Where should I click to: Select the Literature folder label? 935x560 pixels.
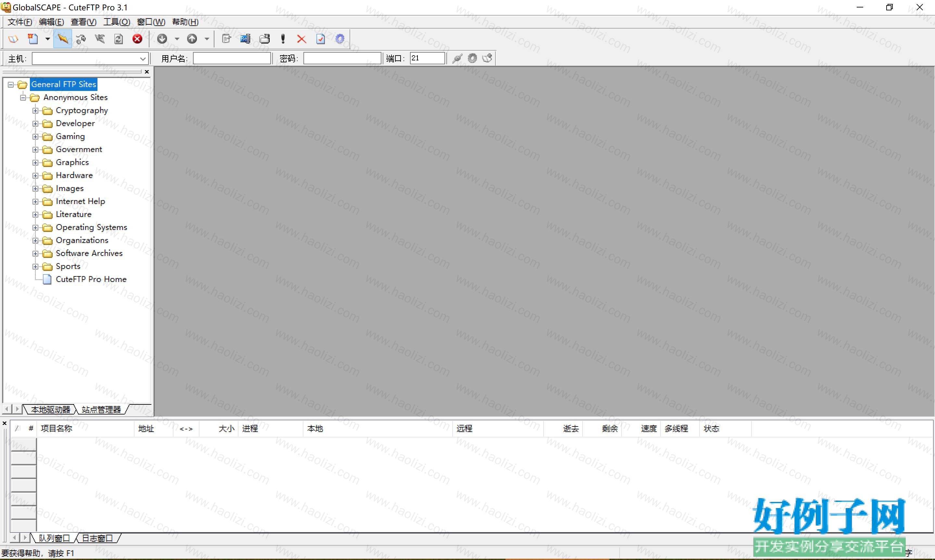(x=73, y=214)
